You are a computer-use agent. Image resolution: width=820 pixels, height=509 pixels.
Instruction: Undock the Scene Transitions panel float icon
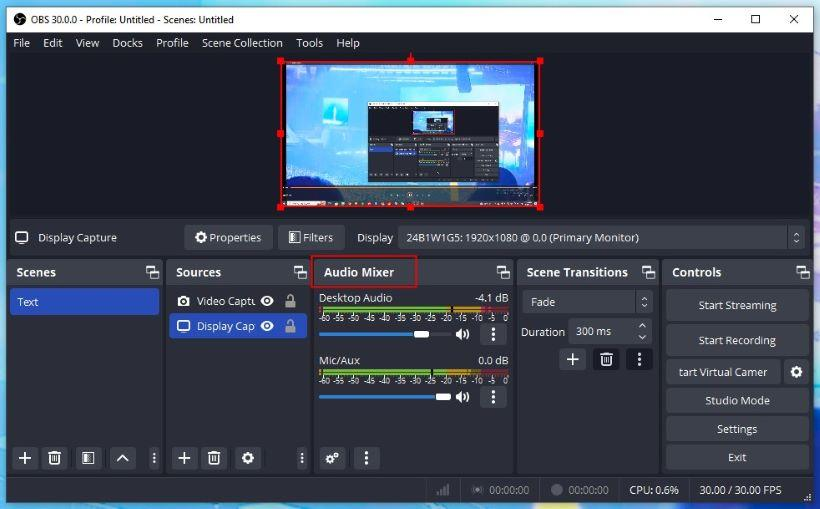(x=648, y=272)
